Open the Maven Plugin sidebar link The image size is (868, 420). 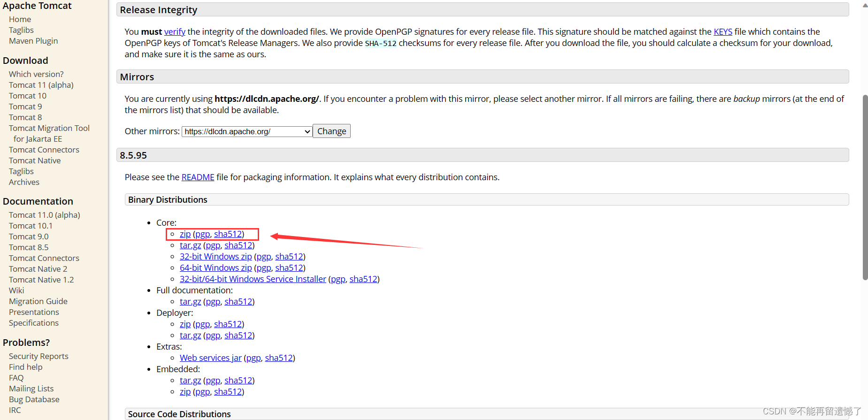click(33, 41)
